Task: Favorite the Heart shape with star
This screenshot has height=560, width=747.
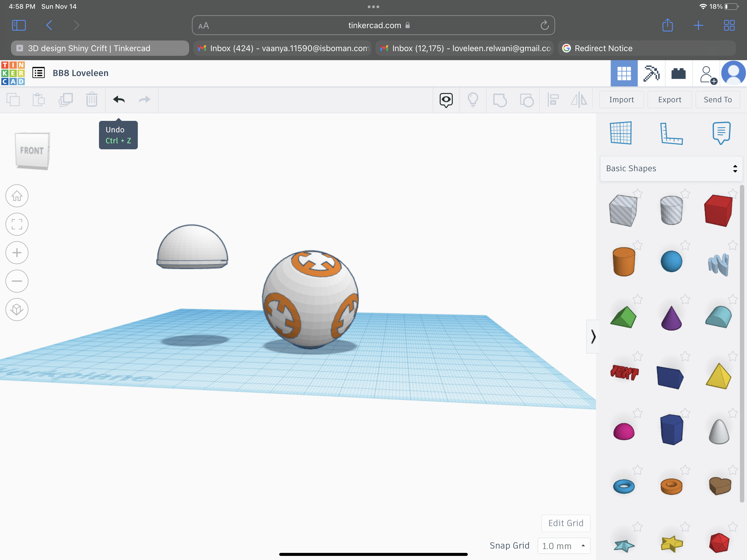Action: click(732, 470)
